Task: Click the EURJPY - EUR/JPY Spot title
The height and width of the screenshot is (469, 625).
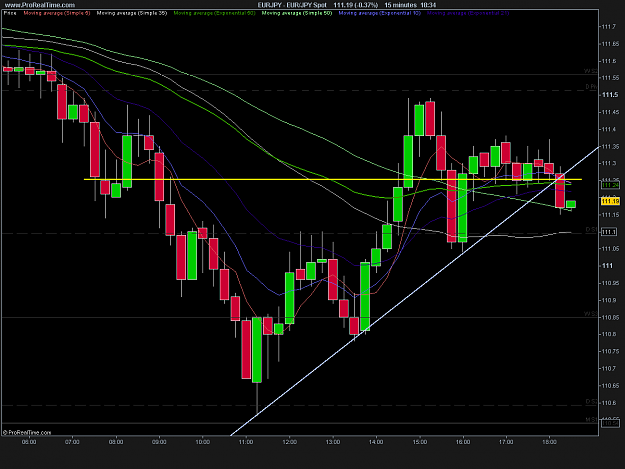Action: click(292, 5)
